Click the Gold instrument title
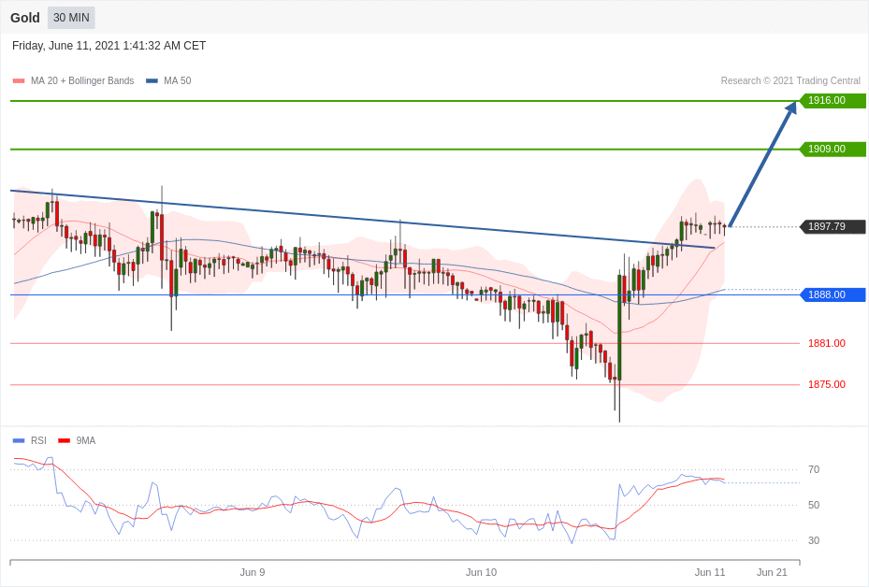Viewport: 869px width, 588px height. 25,18
